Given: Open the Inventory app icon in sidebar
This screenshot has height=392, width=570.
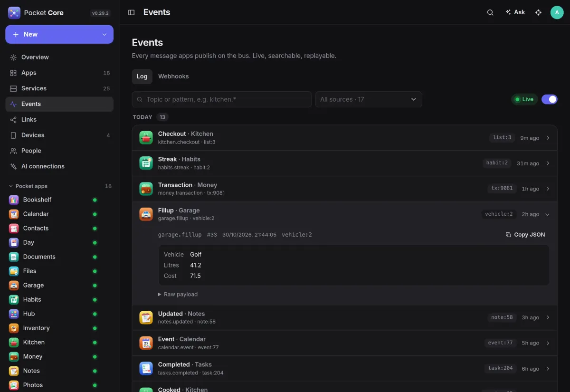Looking at the screenshot, I should (14, 328).
